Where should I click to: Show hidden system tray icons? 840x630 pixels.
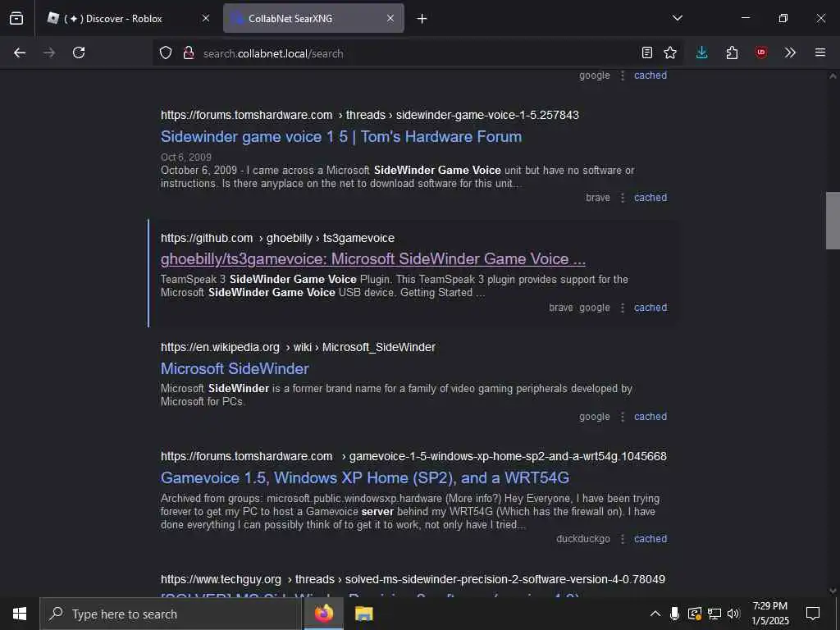[x=655, y=614]
